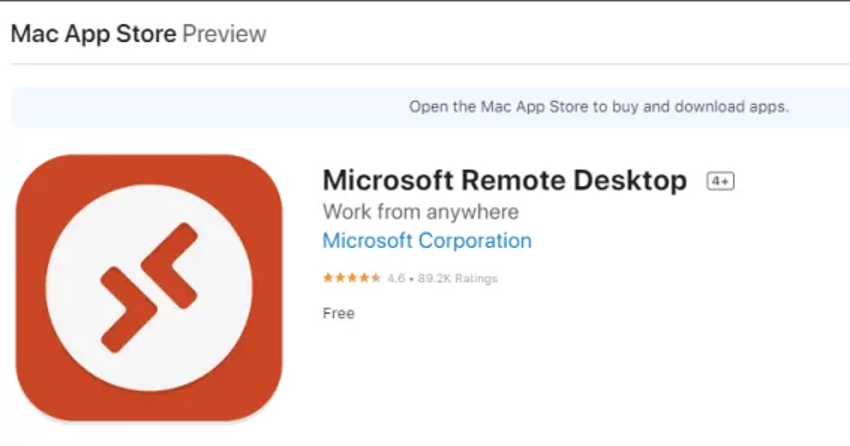Click the 'Work from anywhere' subtitle
This screenshot has height=446, width=850.
pos(421,212)
